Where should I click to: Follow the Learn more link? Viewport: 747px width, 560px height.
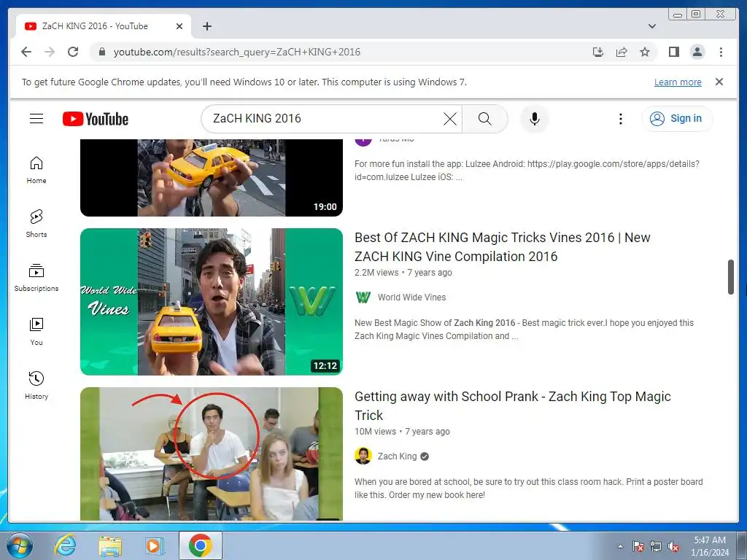click(x=678, y=82)
